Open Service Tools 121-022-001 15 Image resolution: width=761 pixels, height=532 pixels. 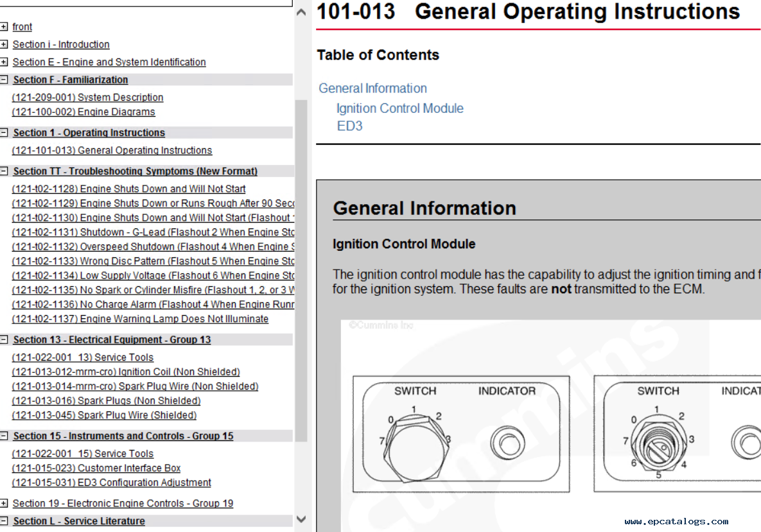click(82, 454)
